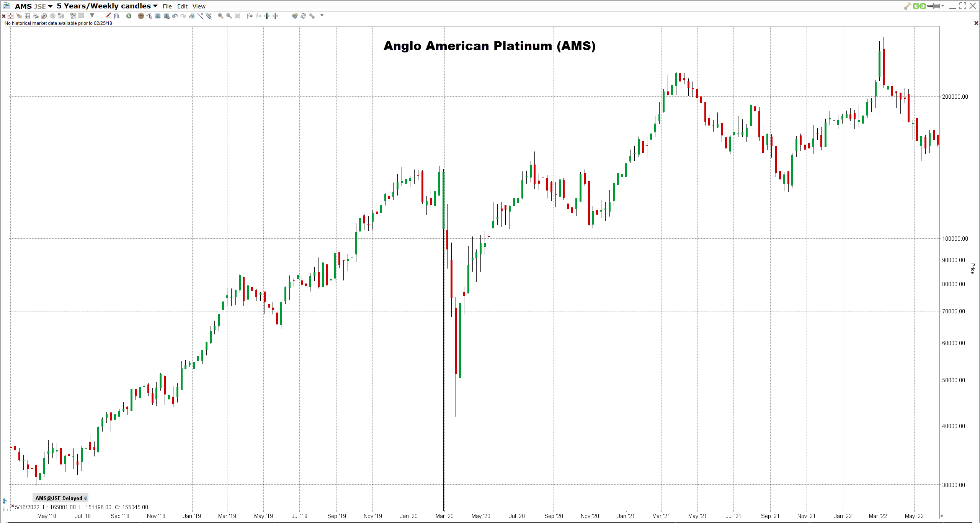Image resolution: width=980 pixels, height=523 pixels.
Task: Click the blue axis-arrow icon at bottom-left
Action: coord(5,501)
